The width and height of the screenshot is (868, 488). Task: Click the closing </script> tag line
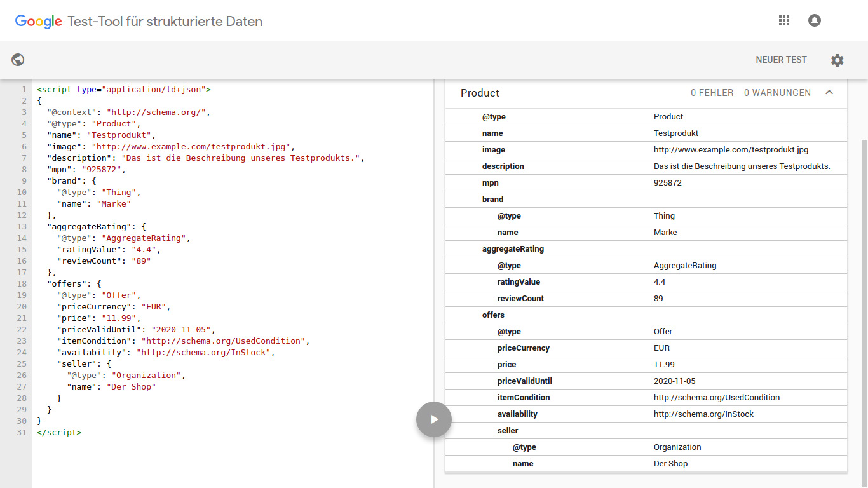[59, 433]
